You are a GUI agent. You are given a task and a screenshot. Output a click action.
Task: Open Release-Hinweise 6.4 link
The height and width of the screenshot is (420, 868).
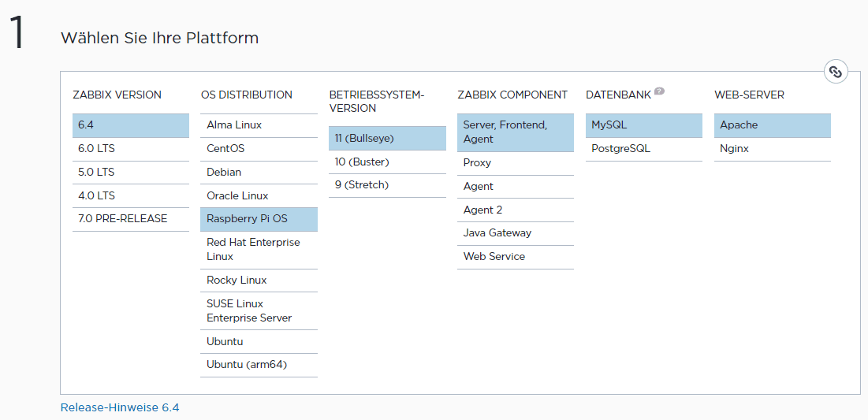point(120,408)
